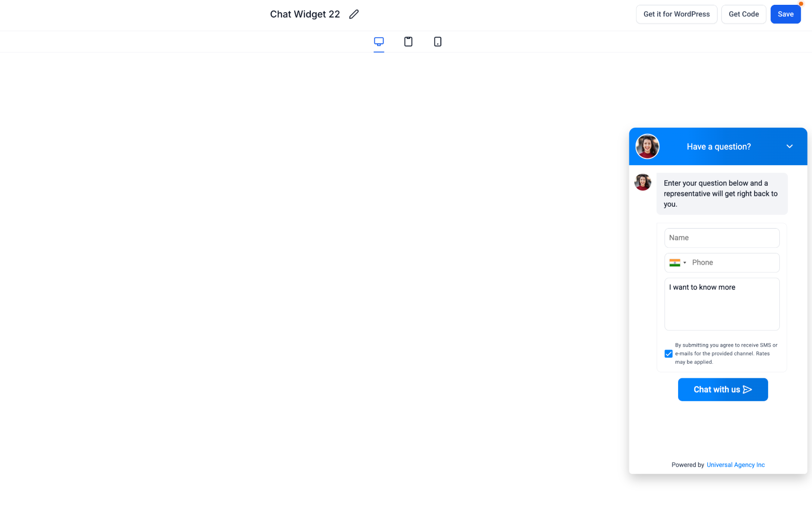Click the agent avatar in widget header
Screen dimensions: 812x508
[x=647, y=146]
